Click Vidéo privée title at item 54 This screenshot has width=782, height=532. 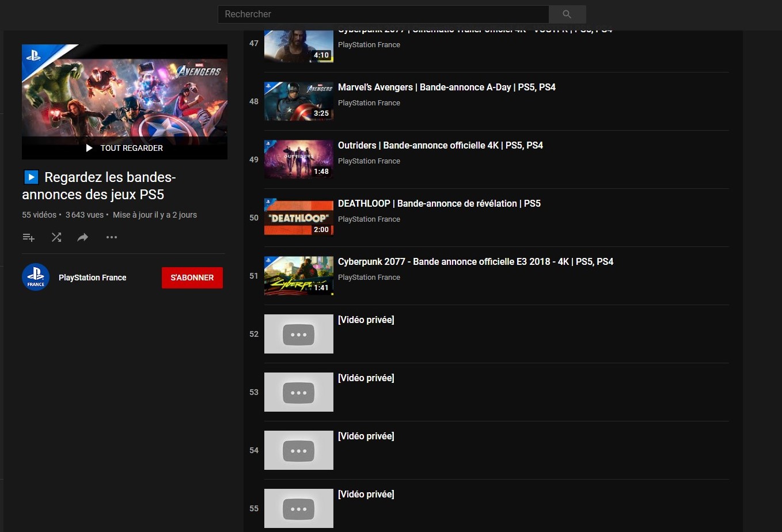(366, 436)
